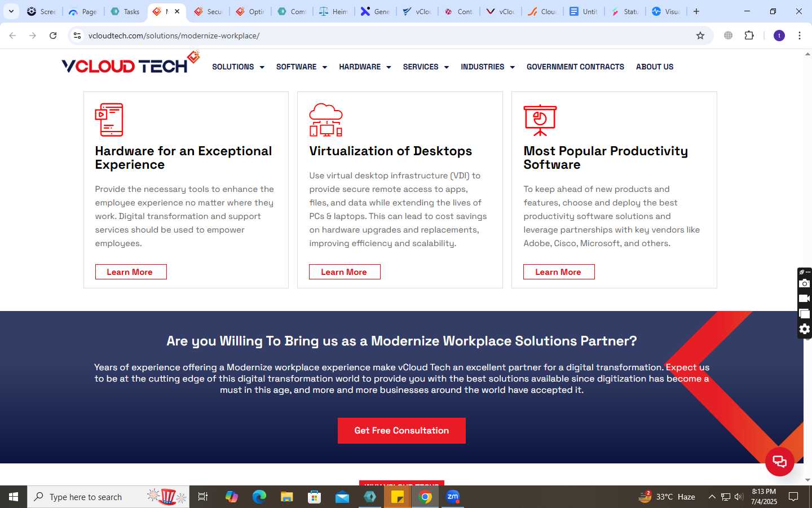Open Sticky Notes from the taskbar
The image size is (812, 508).
[398, 497]
